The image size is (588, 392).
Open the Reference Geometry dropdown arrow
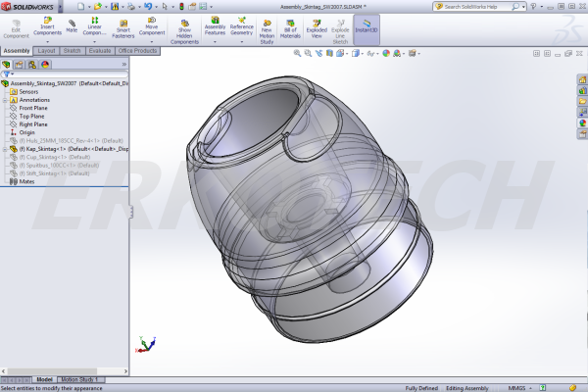241,39
